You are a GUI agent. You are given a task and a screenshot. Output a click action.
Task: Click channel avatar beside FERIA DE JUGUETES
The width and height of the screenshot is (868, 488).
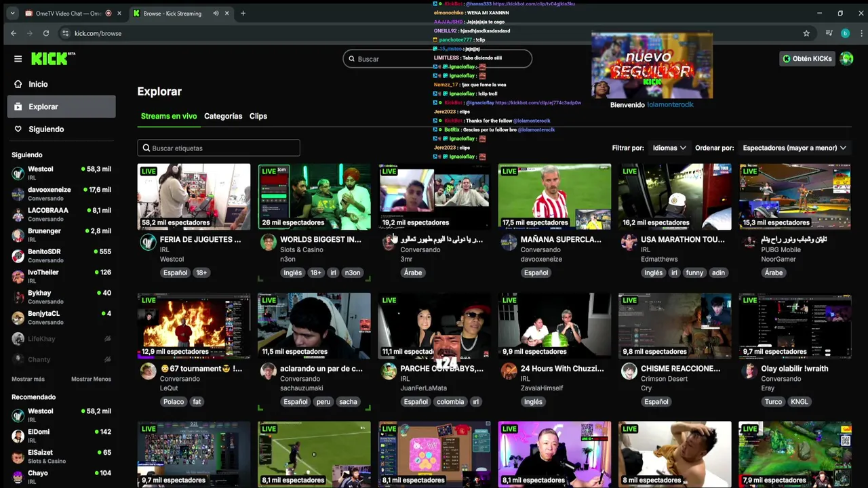[148, 242]
